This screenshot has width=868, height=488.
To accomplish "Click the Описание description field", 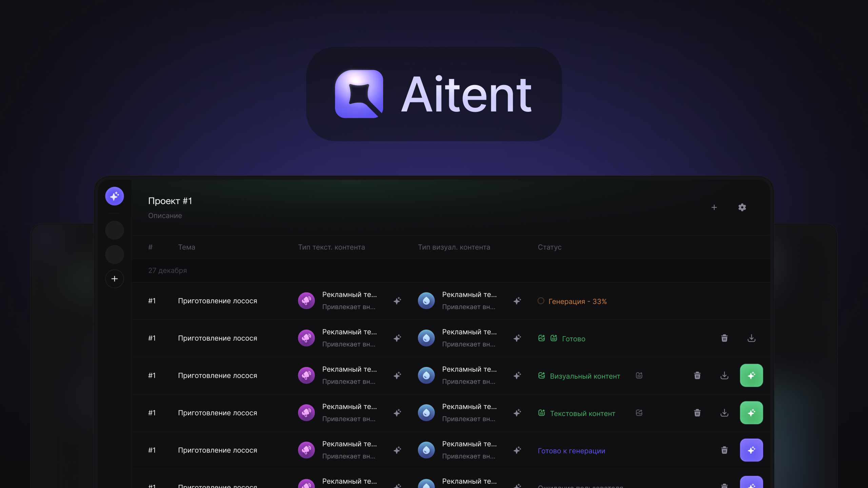I will [165, 216].
